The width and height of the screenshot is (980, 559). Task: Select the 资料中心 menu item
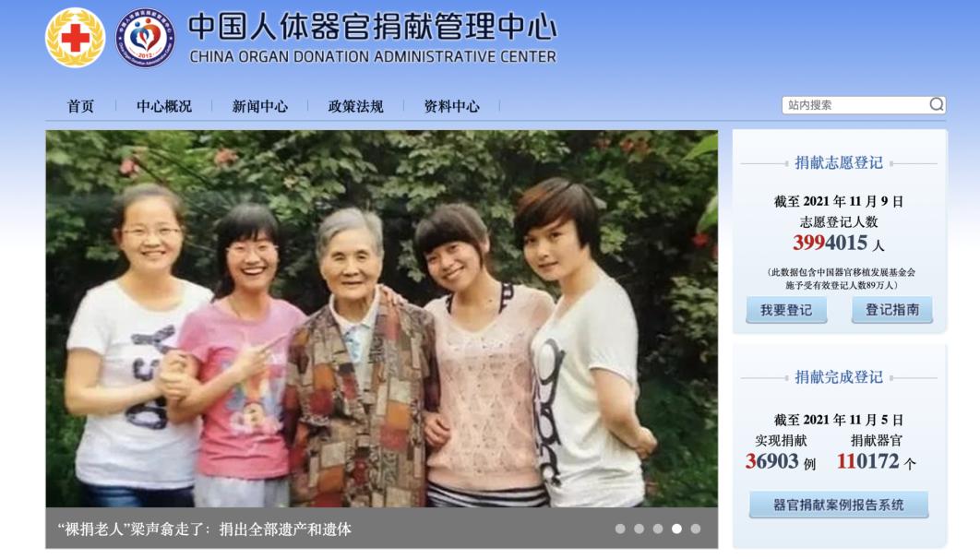pos(452,106)
